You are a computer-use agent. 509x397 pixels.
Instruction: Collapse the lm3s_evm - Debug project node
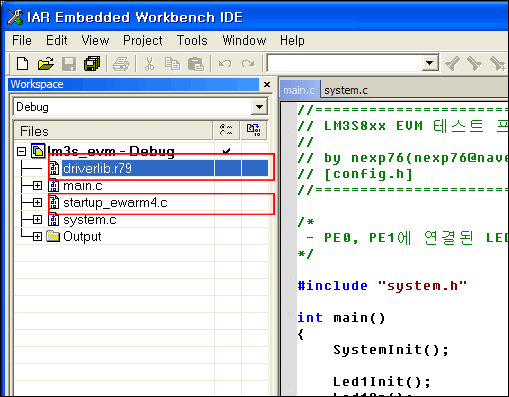tap(22, 152)
